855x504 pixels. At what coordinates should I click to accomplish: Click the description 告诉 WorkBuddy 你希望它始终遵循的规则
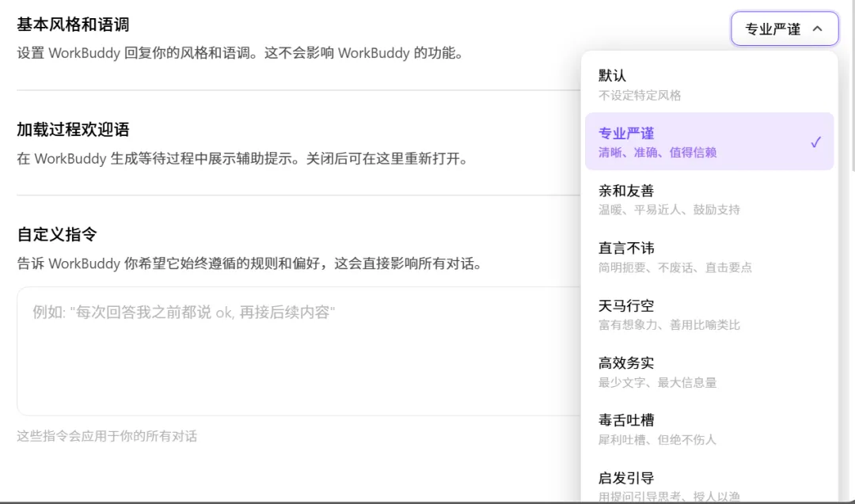tap(249, 263)
